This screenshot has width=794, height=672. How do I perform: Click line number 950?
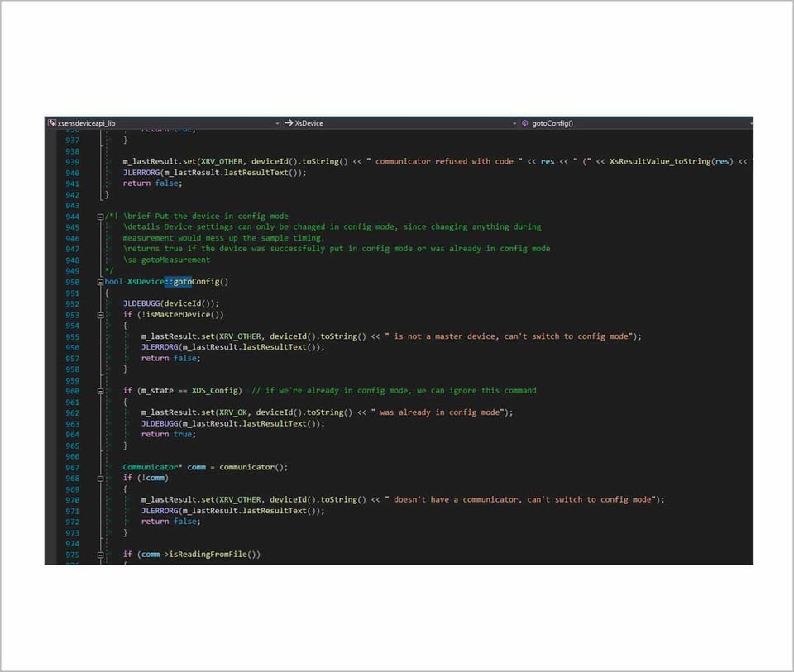point(72,281)
